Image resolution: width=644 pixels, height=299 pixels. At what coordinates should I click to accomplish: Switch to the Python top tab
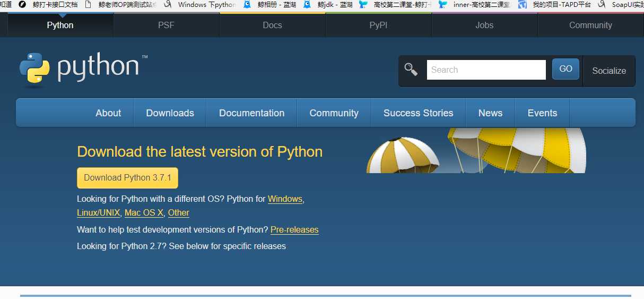tap(60, 25)
